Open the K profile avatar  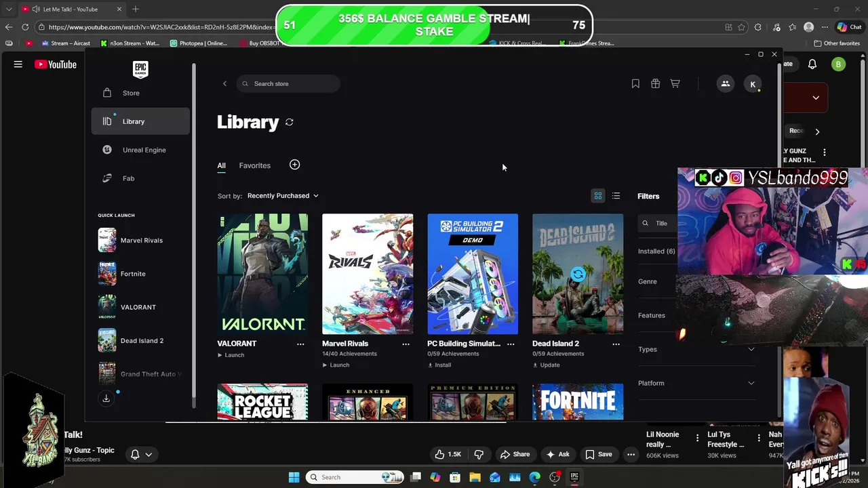pos(753,84)
